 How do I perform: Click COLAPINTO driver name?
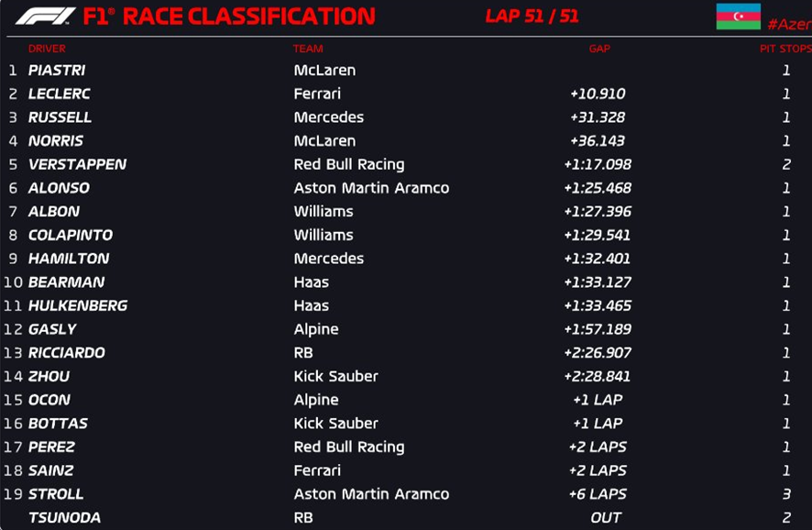tap(71, 235)
